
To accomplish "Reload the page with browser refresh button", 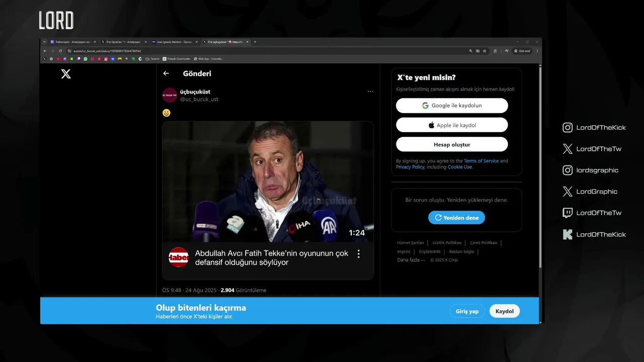I will (60, 51).
